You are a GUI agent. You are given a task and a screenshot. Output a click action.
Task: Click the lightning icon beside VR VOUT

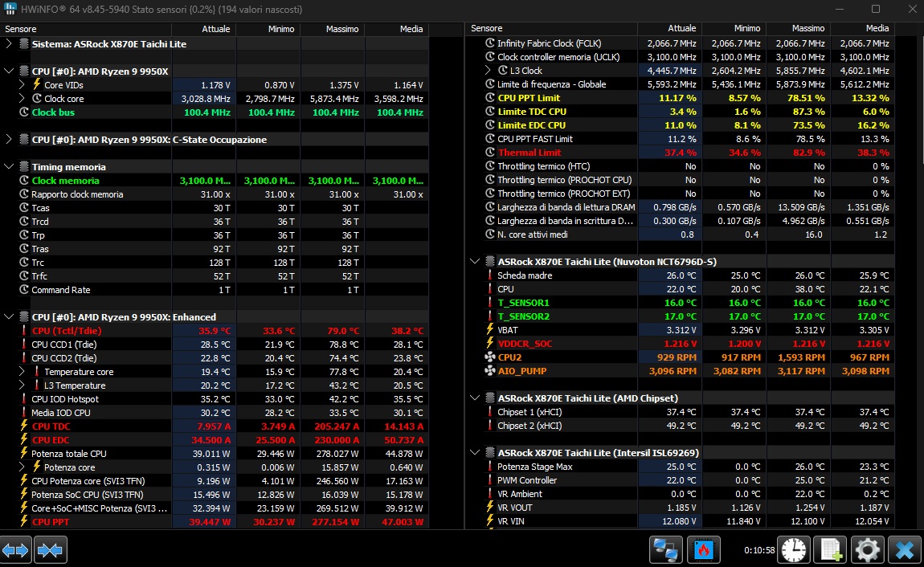coord(489,507)
